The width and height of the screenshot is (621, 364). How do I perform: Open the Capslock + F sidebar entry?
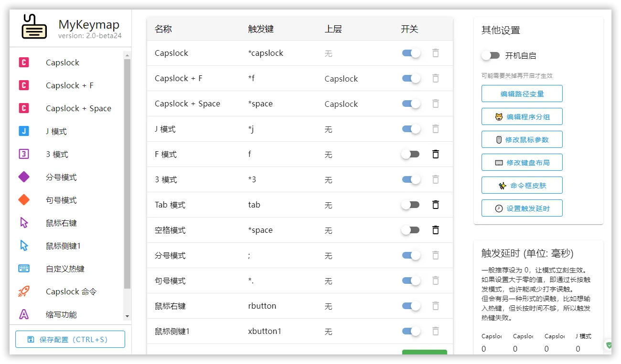click(x=66, y=85)
